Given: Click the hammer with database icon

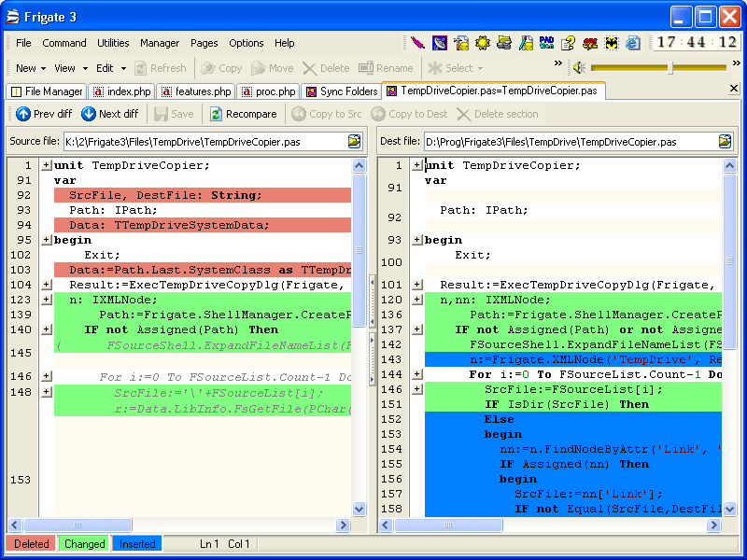Looking at the screenshot, I should tap(460, 43).
